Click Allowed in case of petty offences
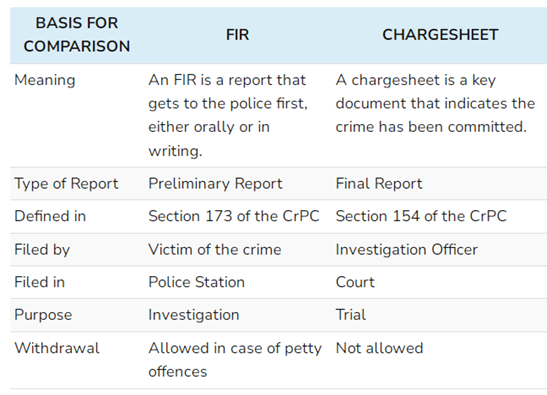547x395 pixels. (x=235, y=360)
